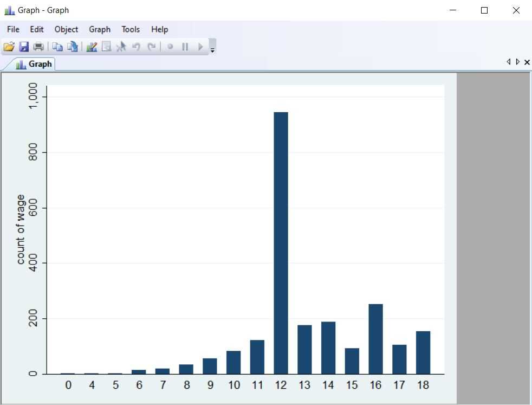This screenshot has height=405, width=532.
Task: Toggle the Object Browser icon
Action: 107,47
